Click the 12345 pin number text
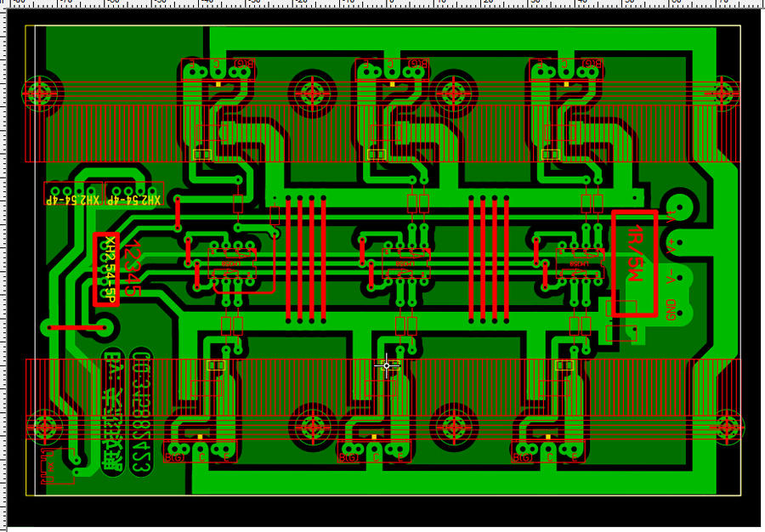The height and width of the screenshot is (532, 765). tap(133, 268)
